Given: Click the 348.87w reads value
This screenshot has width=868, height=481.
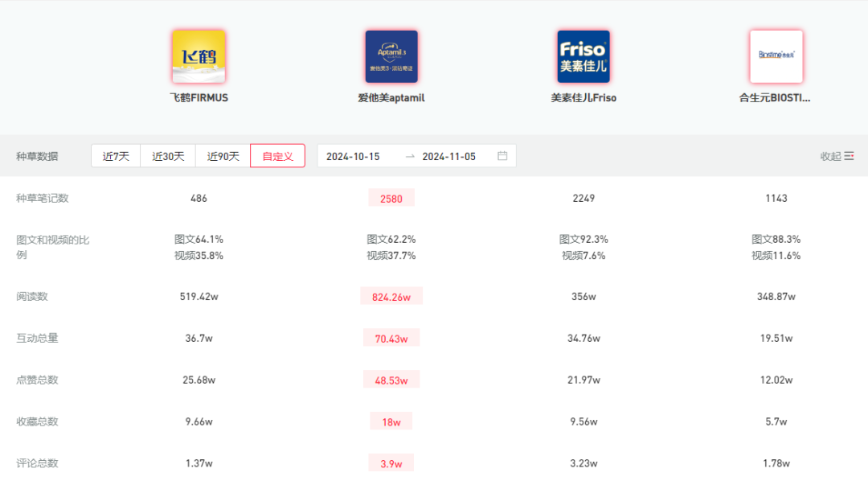Looking at the screenshot, I should tap(776, 297).
